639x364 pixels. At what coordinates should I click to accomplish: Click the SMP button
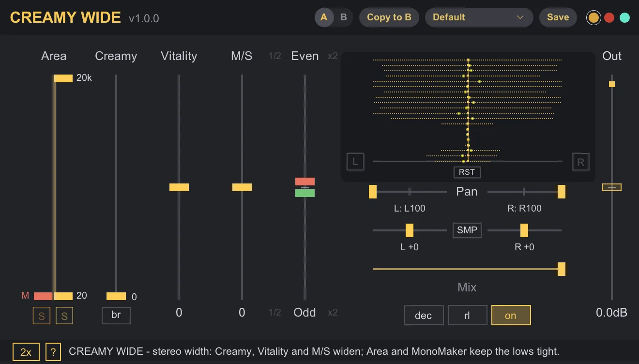467,230
